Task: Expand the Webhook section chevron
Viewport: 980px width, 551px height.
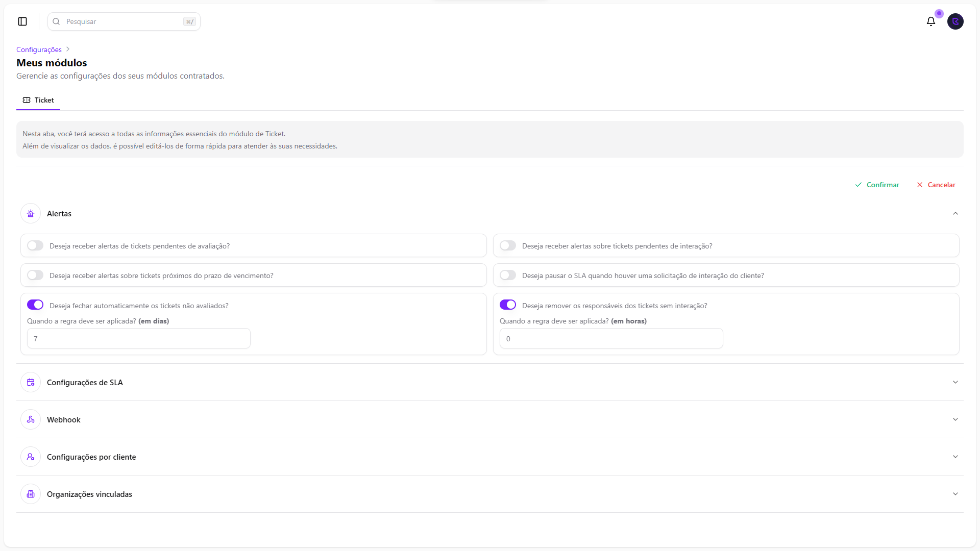Action: click(x=955, y=420)
